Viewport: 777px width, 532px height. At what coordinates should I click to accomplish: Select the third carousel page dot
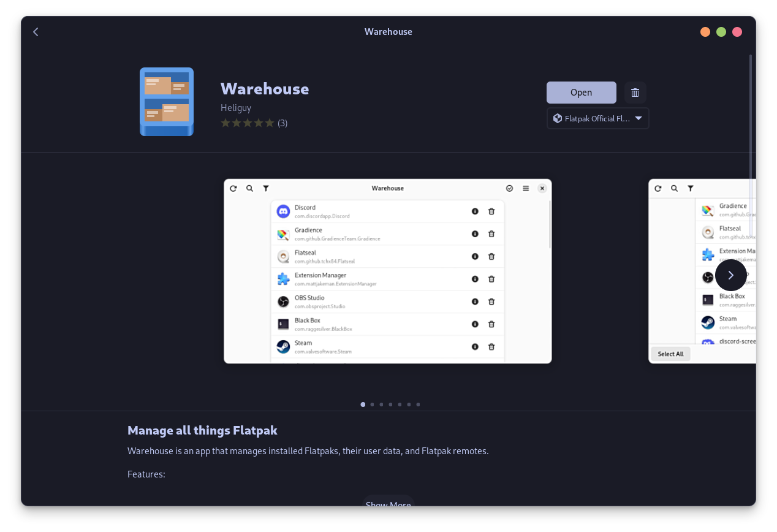pos(381,405)
